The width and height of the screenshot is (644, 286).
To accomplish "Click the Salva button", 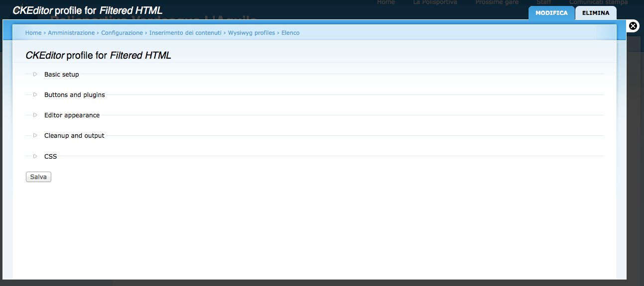I will 38,177.
